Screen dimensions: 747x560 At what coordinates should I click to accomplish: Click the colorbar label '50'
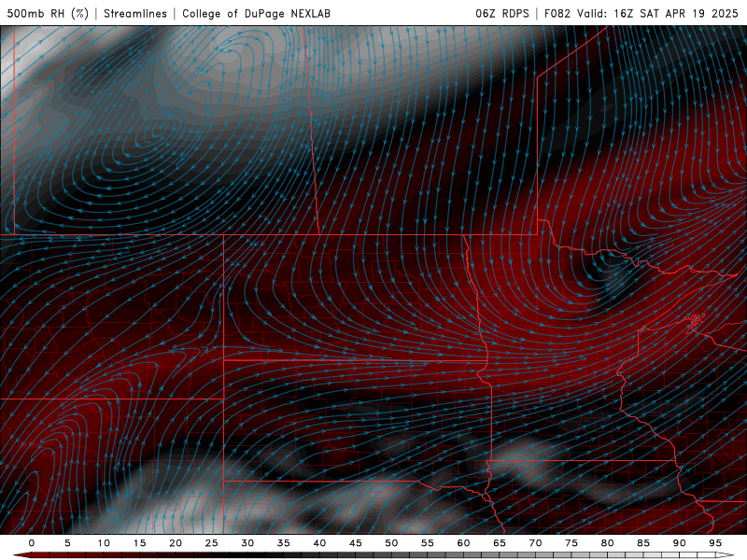(x=391, y=543)
